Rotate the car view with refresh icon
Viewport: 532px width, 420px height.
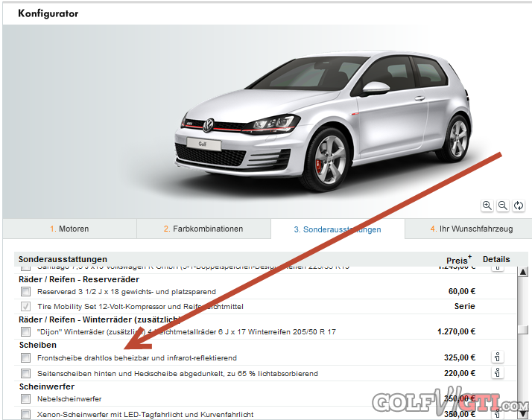pos(519,206)
